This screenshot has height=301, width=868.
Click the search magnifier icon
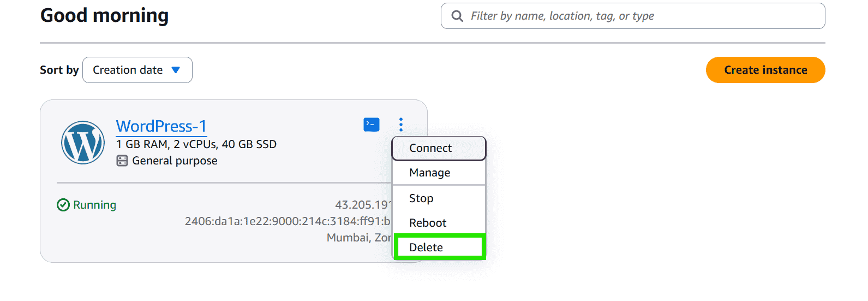pos(457,16)
